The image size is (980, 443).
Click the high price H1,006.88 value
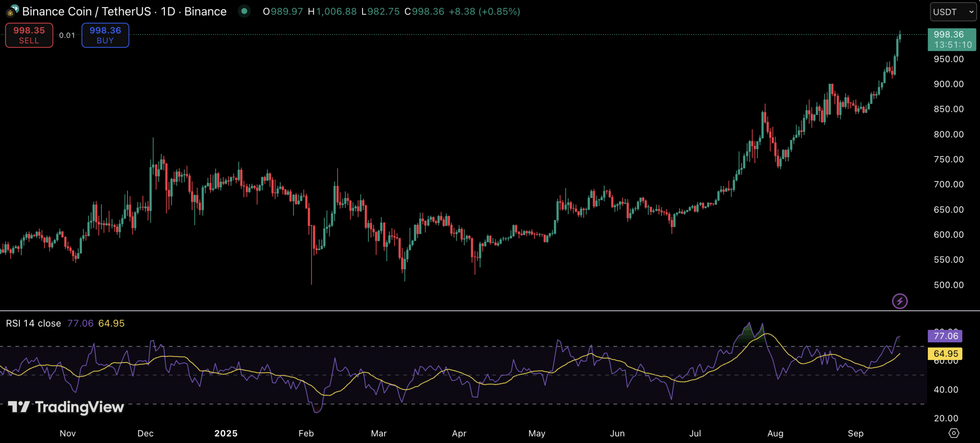click(x=332, y=11)
